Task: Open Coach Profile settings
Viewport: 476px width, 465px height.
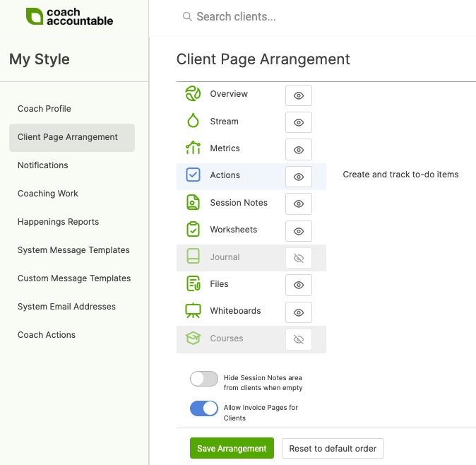Action: (x=44, y=109)
